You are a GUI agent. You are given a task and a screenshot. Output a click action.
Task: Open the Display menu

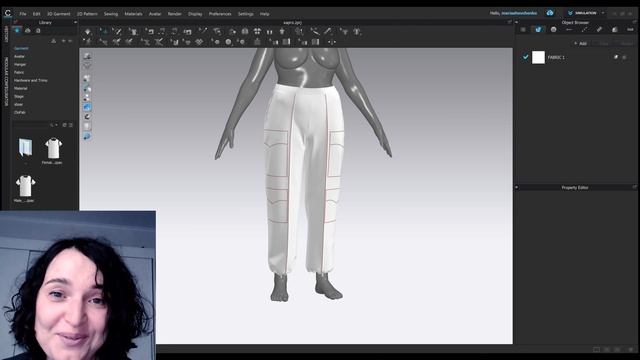195,14
